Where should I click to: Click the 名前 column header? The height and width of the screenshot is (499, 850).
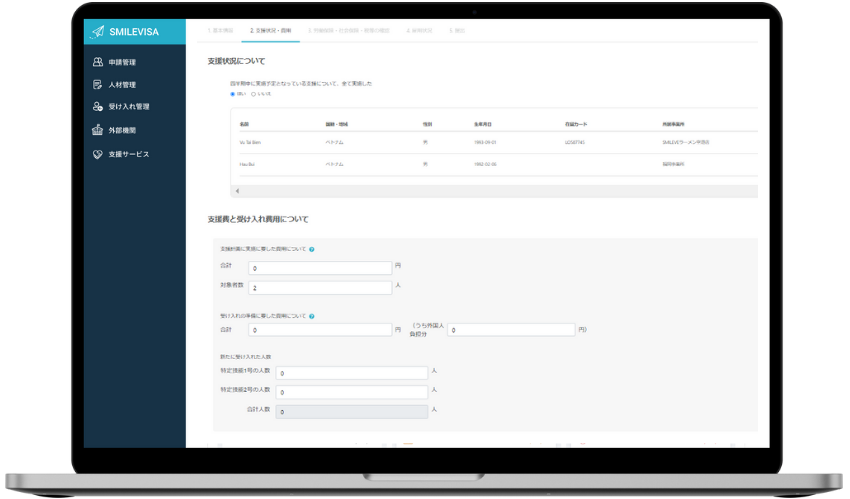(244, 124)
